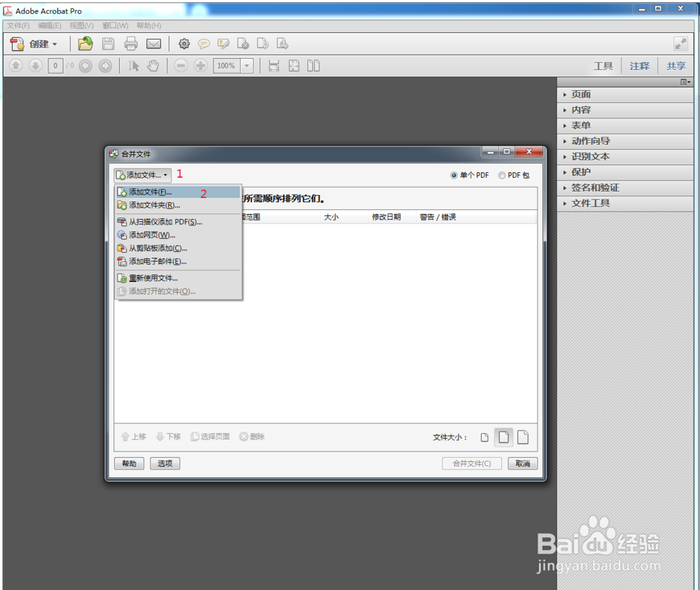The width and height of the screenshot is (700, 590).
Task: Click the 帮助 button in dialog
Action: [x=129, y=464]
